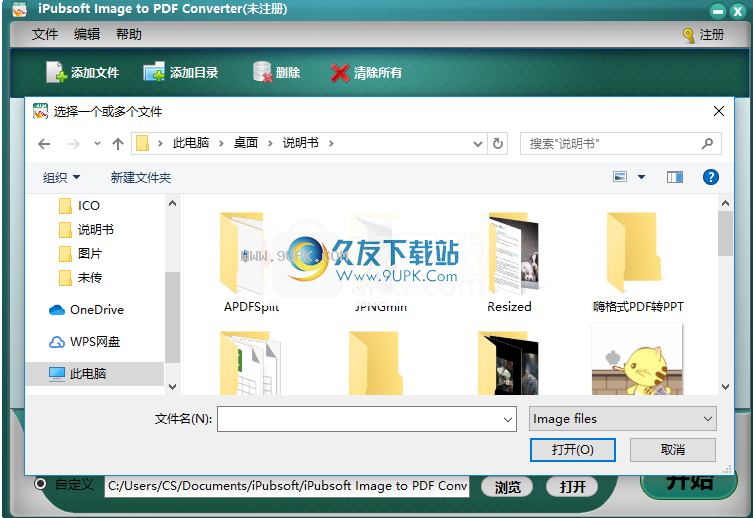Image resolution: width=753 pixels, height=518 pixels.
Task: Click 桌面 in the address breadcrumb
Action: point(245,143)
